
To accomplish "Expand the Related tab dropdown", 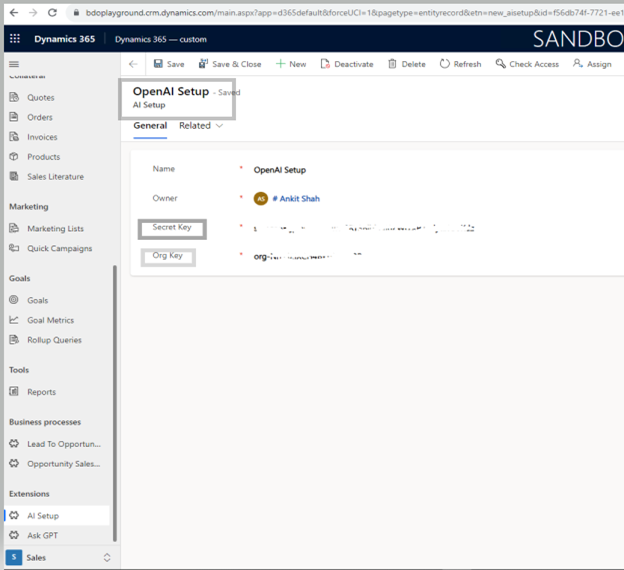I will pyautogui.click(x=219, y=126).
